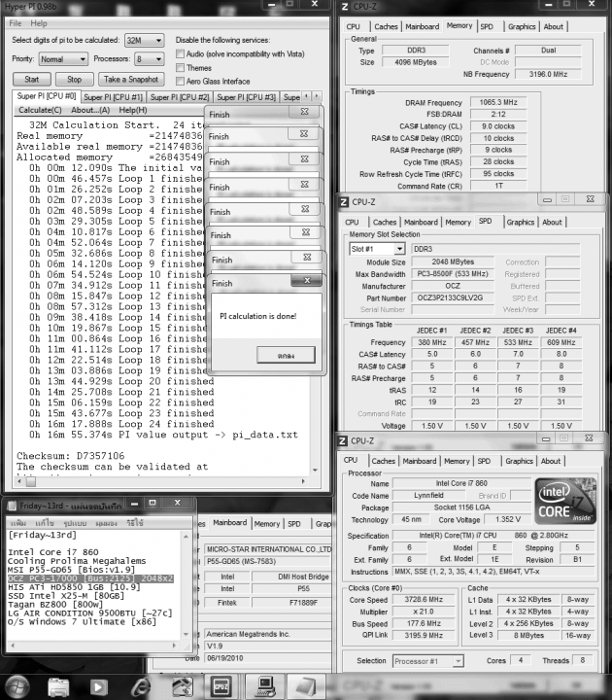The height and width of the screenshot is (700, 612).
Task: Open Graphics tab in CPU-Z SPD window
Action: 520,223
